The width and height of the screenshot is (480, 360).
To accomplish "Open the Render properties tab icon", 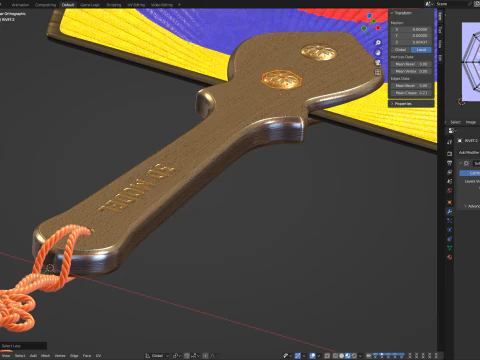I will [449, 154].
